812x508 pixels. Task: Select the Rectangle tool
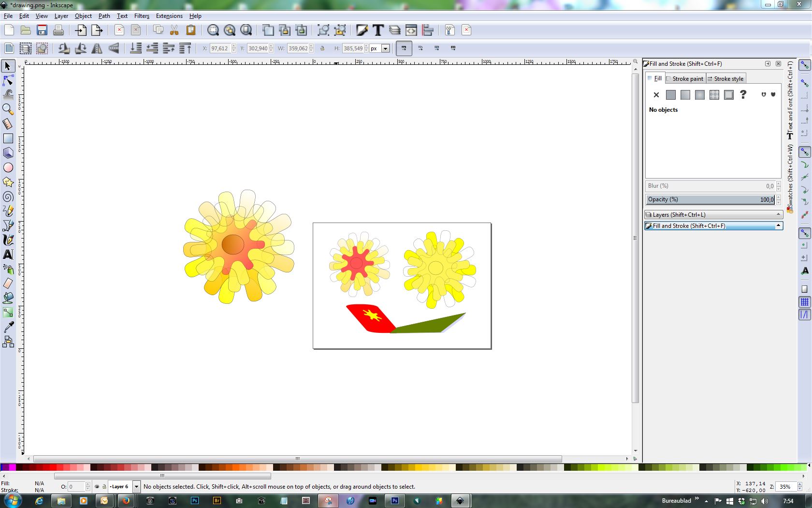click(8, 138)
